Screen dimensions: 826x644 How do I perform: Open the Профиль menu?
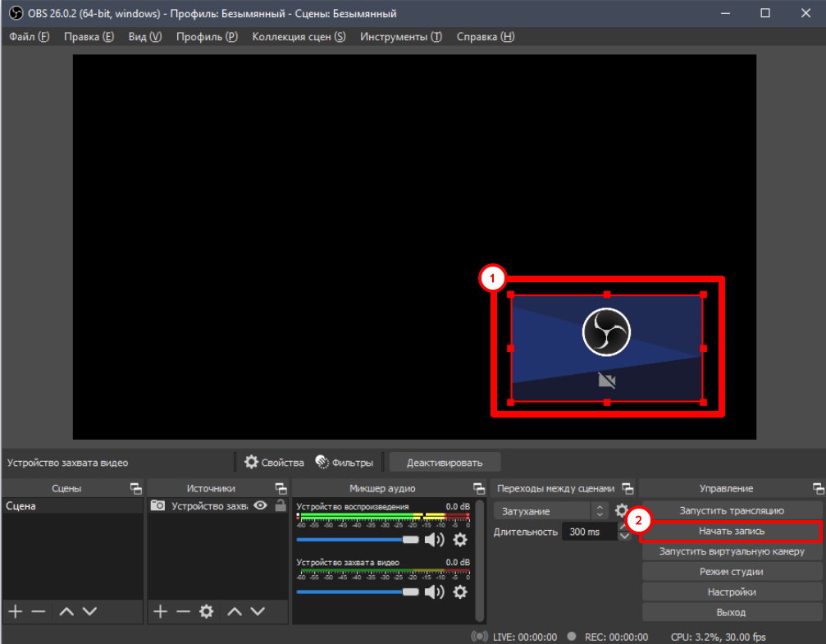tap(207, 37)
